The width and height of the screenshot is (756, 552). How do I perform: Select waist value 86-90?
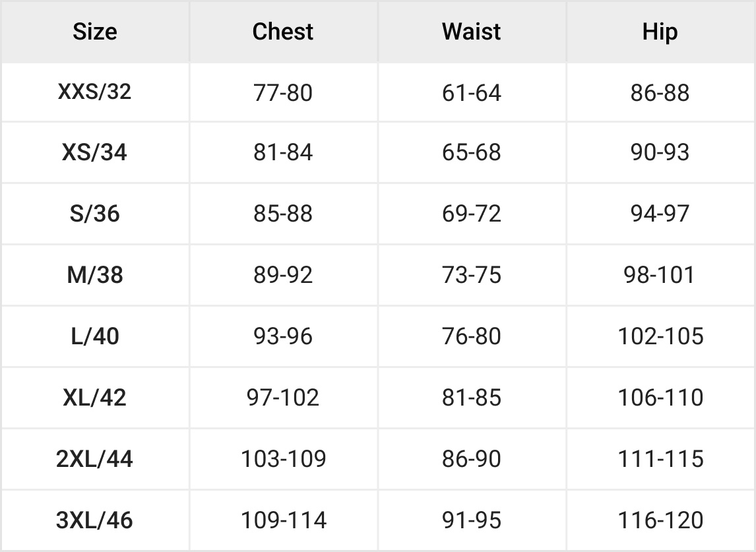coord(472,459)
